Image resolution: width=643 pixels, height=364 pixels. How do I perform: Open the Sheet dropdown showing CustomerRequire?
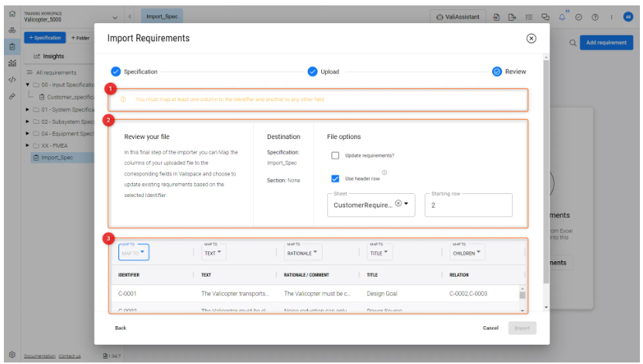[407, 205]
